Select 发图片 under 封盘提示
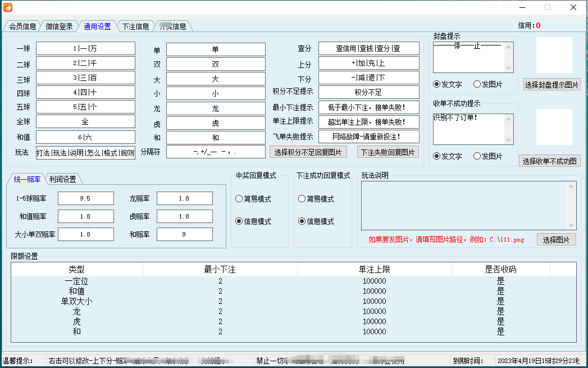Image resolution: width=588 pixels, height=368 pixels. click(477, 84)
